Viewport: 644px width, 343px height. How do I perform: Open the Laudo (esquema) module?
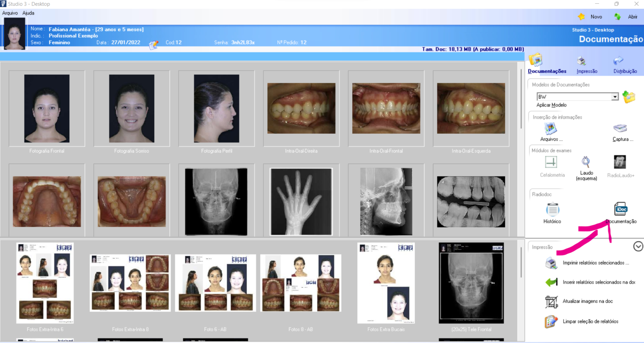tap(586, 162)
